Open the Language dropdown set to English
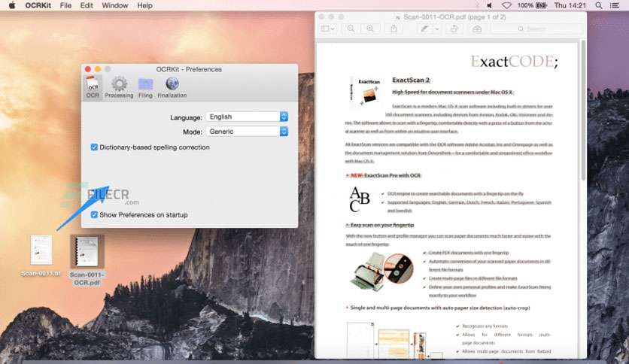The image size is (629, 364). coord(247,117)
